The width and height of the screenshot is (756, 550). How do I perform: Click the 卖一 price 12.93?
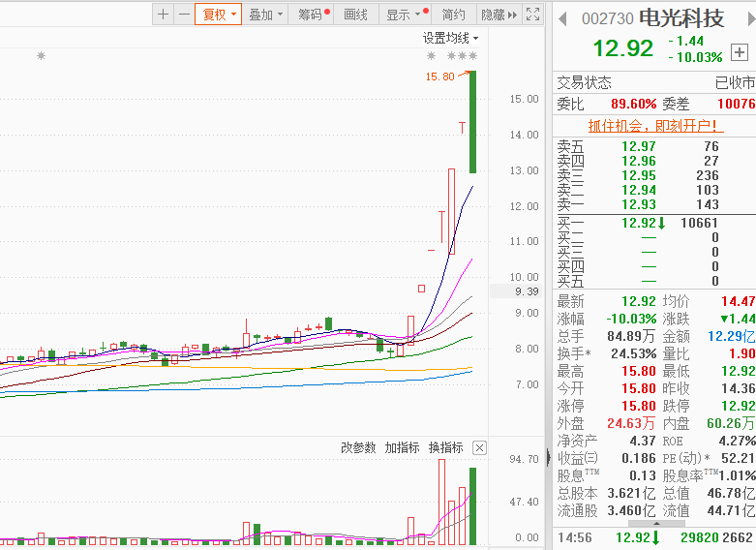pyautogui.click(x=638, y=204)
